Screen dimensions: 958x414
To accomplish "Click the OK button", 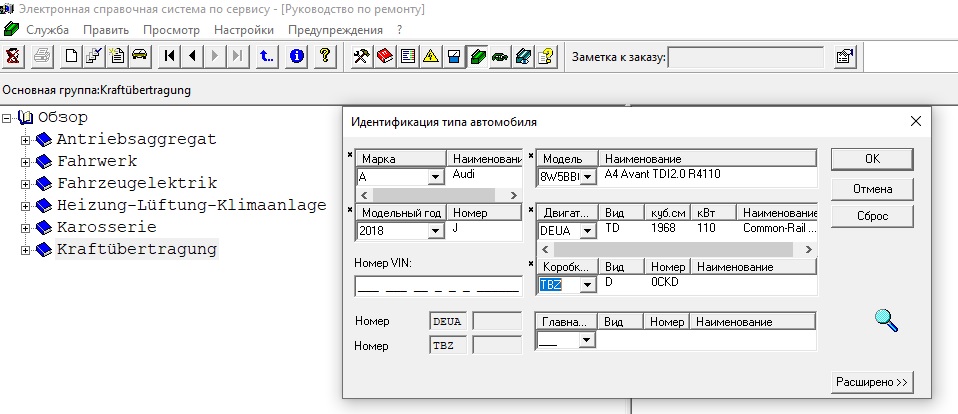I will click(x=871, y=159).
